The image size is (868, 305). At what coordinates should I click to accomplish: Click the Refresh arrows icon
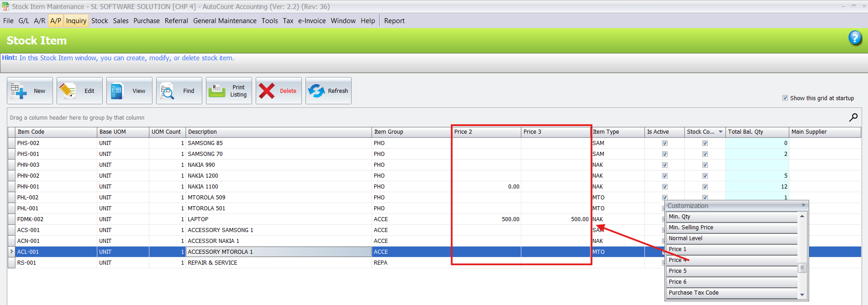point(316,91)
